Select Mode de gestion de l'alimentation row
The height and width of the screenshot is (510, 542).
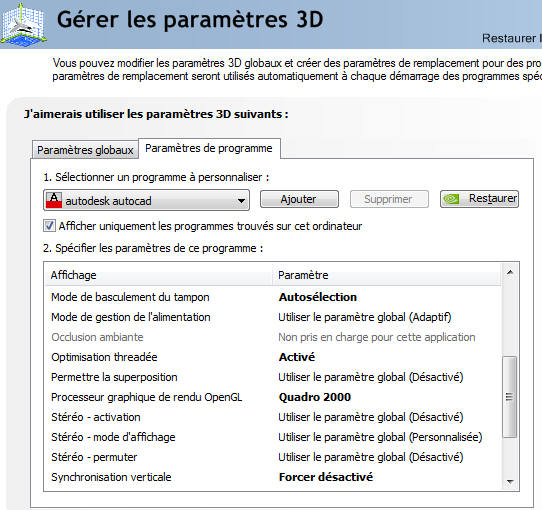pyautogui.click(x=273, y=317)
